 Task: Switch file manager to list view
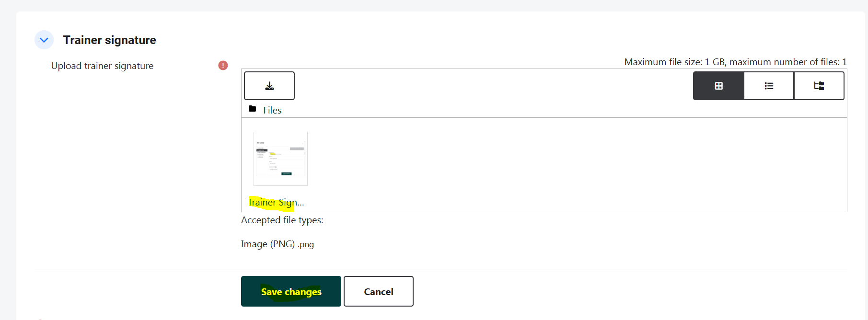[x=769, y=86]
